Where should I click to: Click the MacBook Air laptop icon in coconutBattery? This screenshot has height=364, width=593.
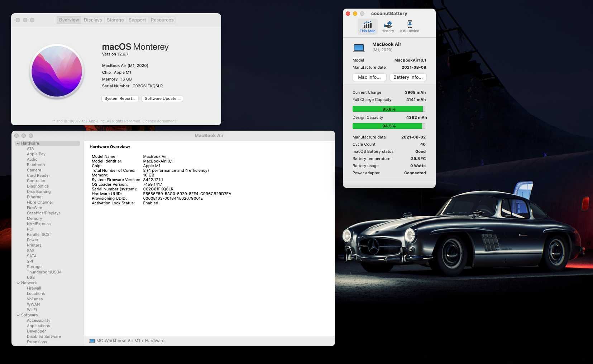coord(359,48)
